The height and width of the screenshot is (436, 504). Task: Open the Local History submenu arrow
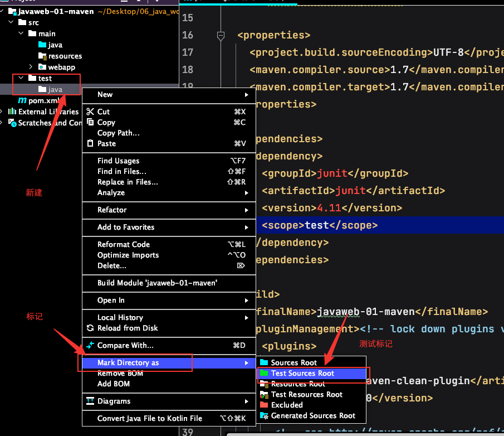246,318
